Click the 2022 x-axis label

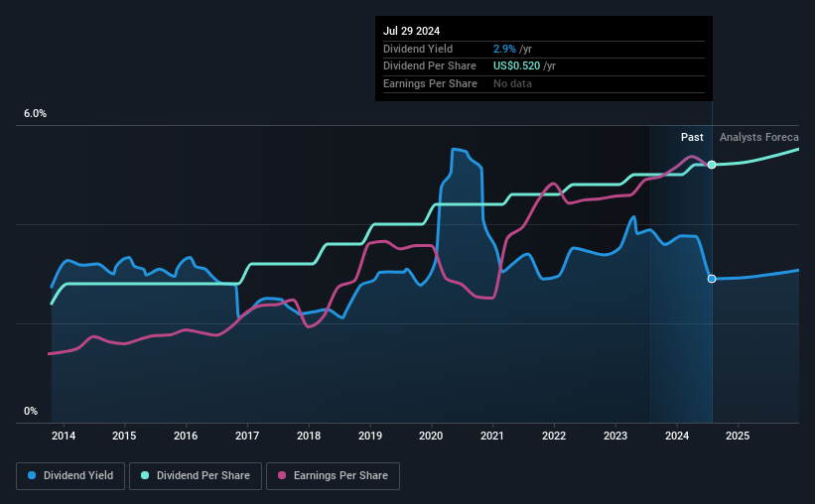point(554,436)
